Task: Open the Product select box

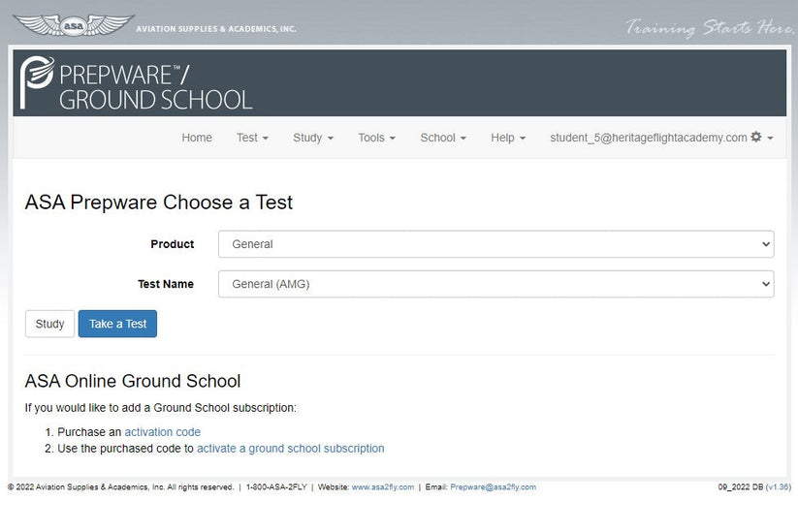Action: tap(495, 244)
